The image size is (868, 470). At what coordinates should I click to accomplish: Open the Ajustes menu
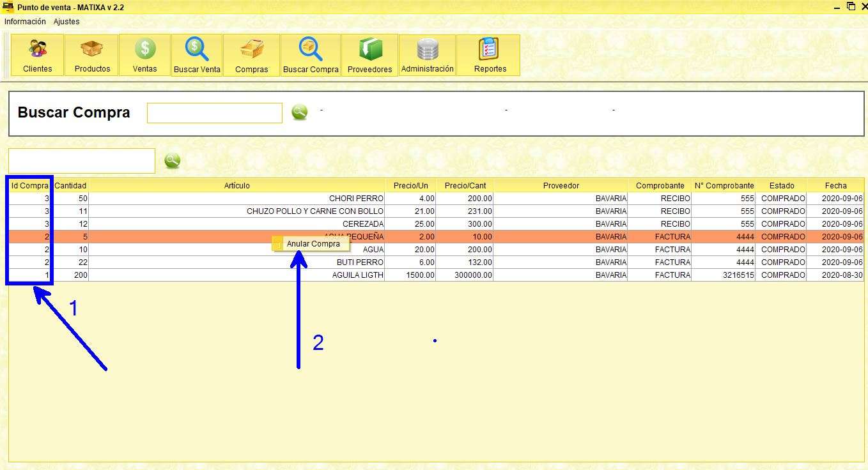click(x=66, y=21)
